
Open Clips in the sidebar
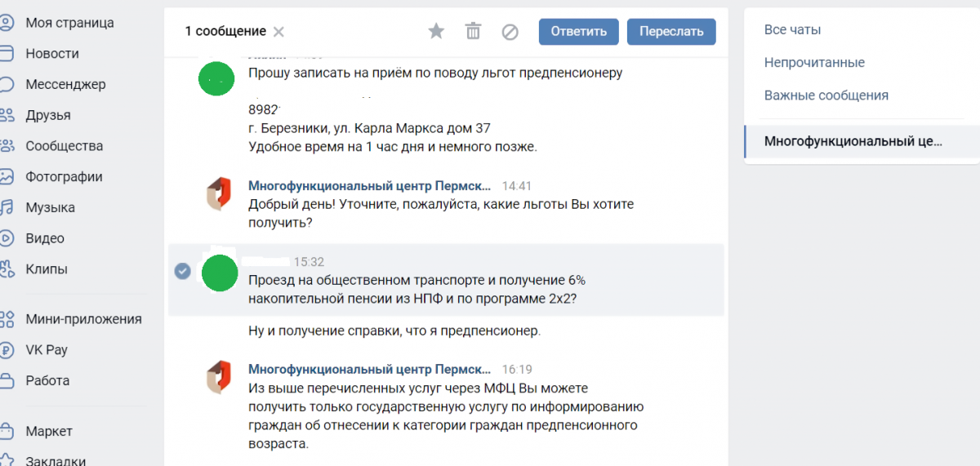47,269
